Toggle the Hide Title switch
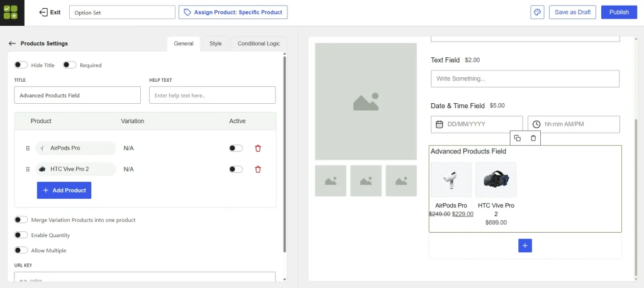 click(x=21, y=65)
